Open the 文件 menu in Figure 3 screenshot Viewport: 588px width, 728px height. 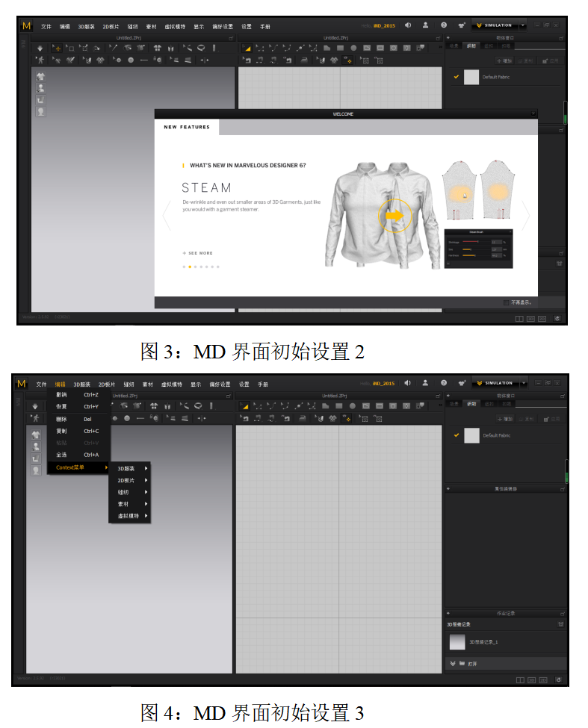coord(46,26)
